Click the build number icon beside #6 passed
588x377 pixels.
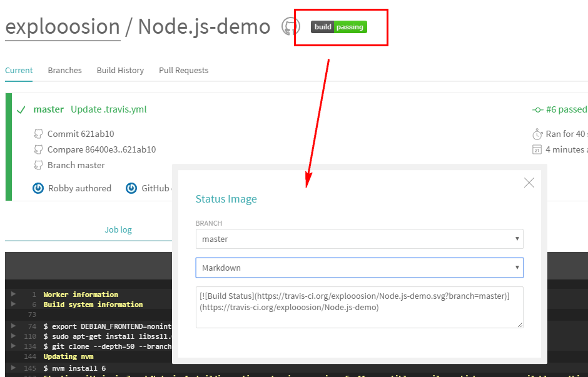(x=538, y=110)
